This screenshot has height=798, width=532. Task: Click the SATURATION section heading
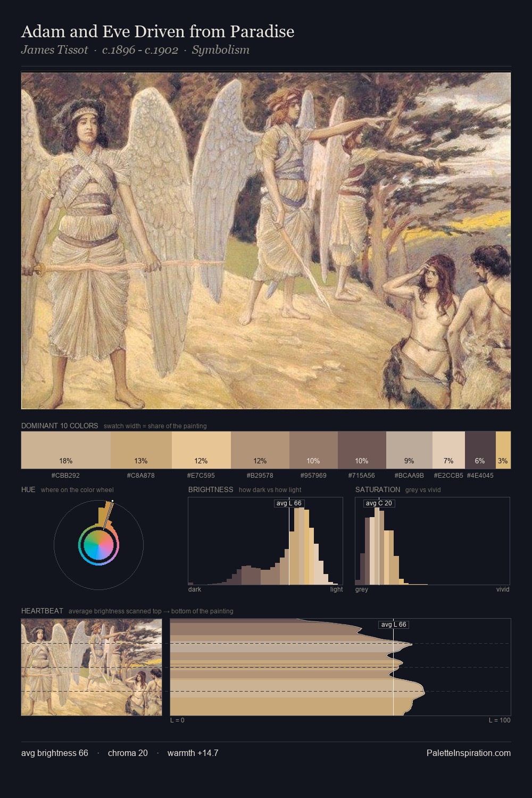tap(378, 489)
